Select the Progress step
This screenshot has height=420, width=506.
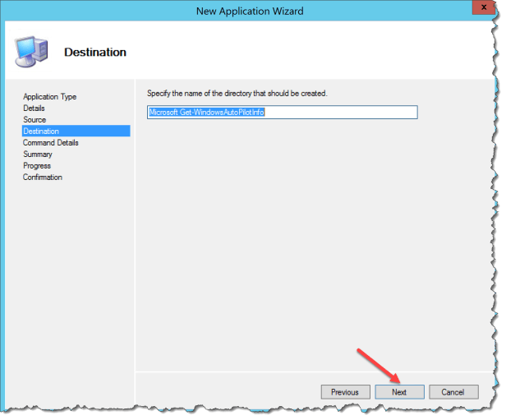[x=36, y=165]
